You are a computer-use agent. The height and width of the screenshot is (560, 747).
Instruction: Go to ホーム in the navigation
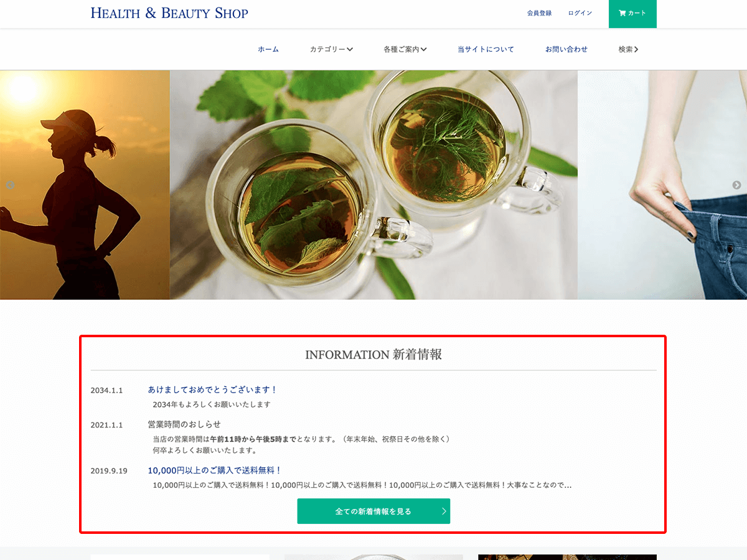point(268,49)
